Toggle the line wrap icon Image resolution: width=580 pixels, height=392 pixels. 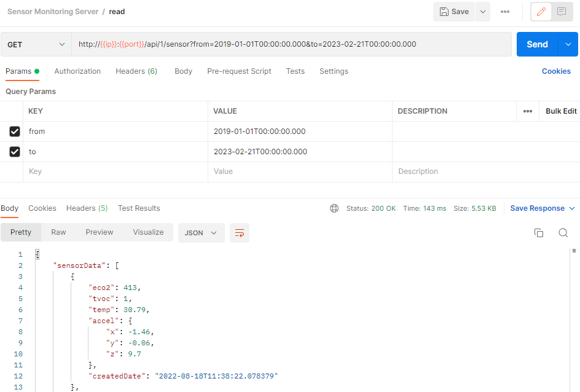240,233
